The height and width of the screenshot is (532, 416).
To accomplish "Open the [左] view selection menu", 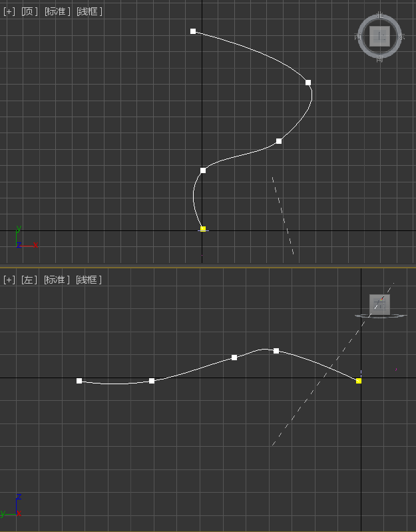I will [x=29, y=280].
